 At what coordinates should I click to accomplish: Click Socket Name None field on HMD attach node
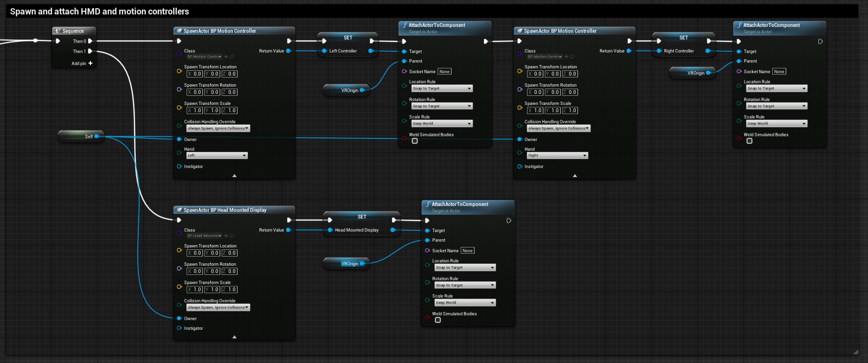pos(468,251)
